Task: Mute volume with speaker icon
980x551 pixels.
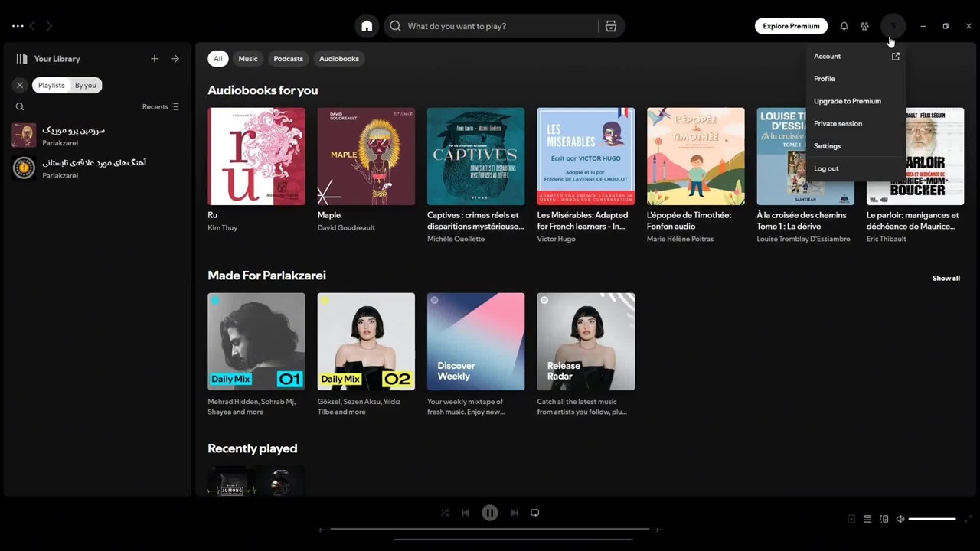Action: [x=900, y=519]
